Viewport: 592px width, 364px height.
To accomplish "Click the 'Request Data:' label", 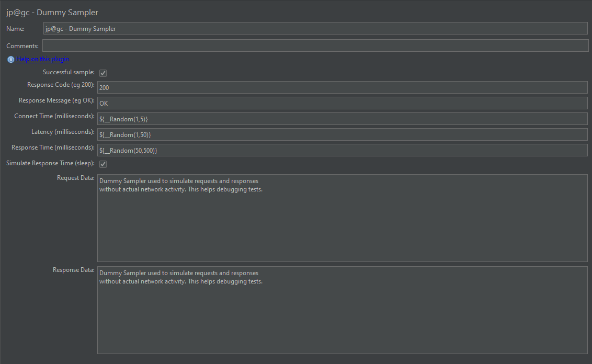I will [x=75, y=178].
